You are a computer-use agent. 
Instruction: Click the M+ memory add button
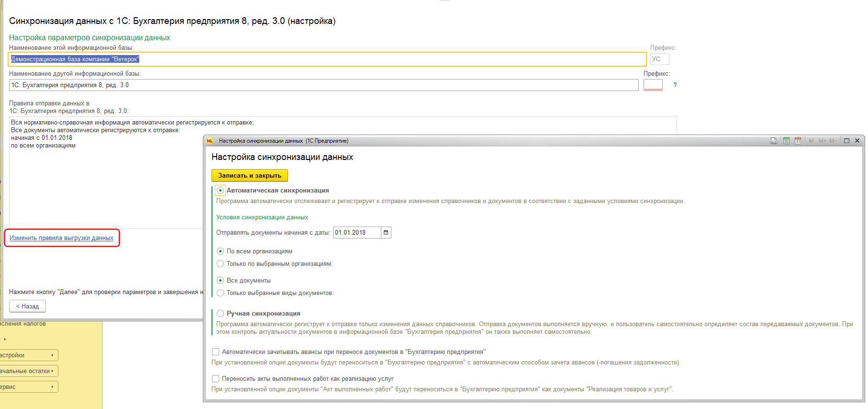click(822, 141)
